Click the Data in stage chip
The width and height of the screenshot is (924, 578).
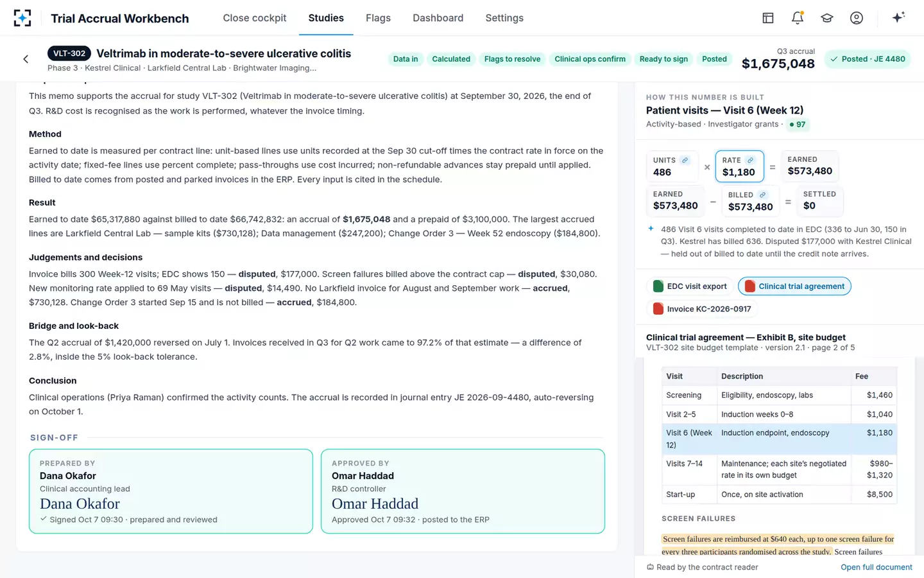click(406, 59)
